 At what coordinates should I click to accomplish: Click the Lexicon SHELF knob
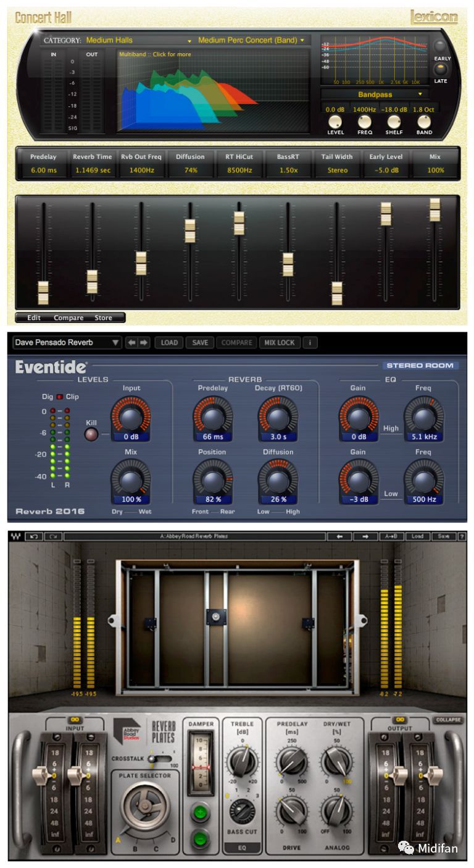click(x=394, y=121)
